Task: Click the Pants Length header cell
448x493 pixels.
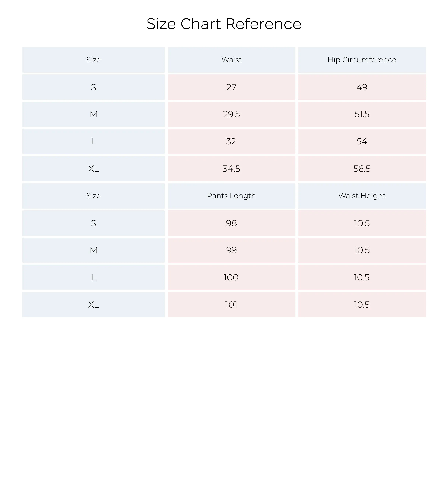Action: [x=231, y=196]
